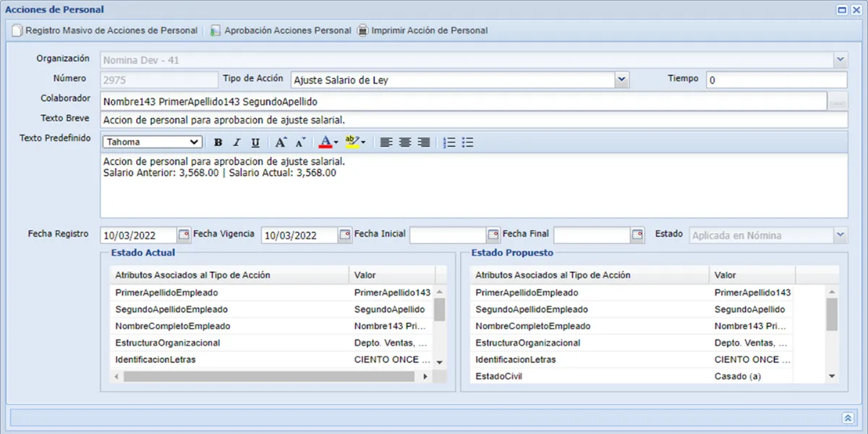The width and height of the screenshot is (868, 434).
Task: Open Fecha Registro calendar picker
Action: point(184,235)
